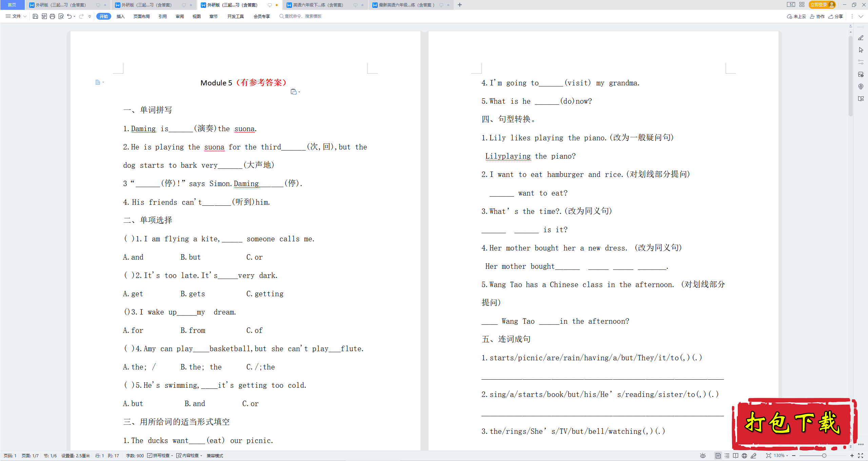The image size is (868, 461).
Task: Toggle spell check in status bar
Action: [x=160, y=456]
